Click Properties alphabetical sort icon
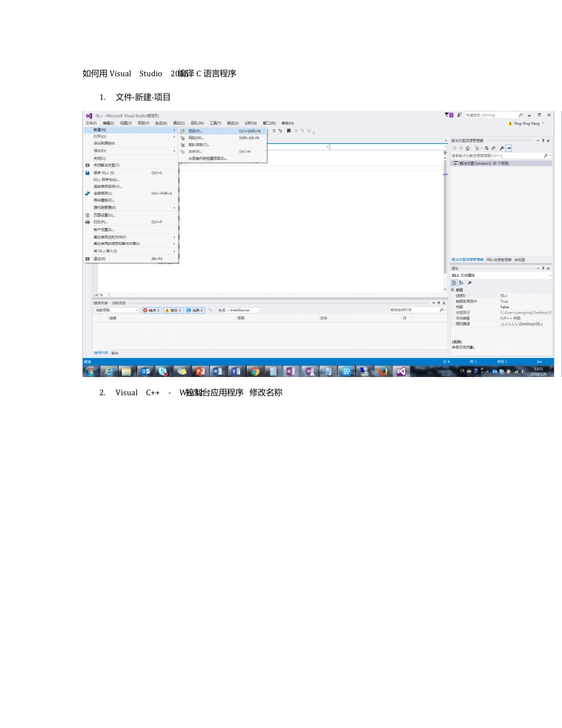Viewport: 562px width, 728px height. (461, 283)
